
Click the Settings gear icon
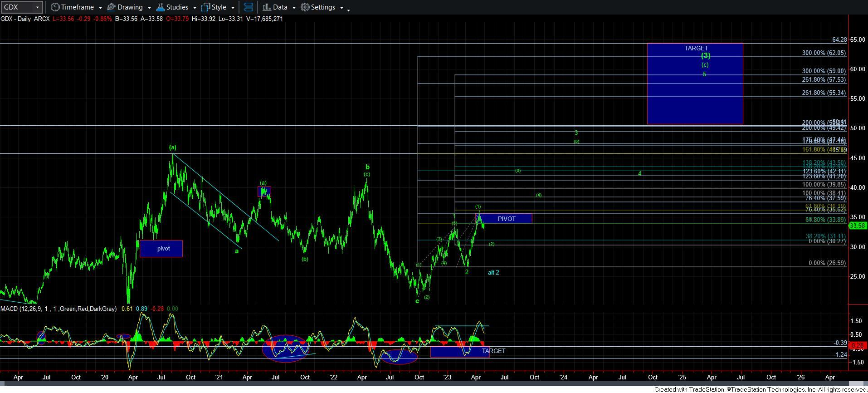tap(305, 7)
